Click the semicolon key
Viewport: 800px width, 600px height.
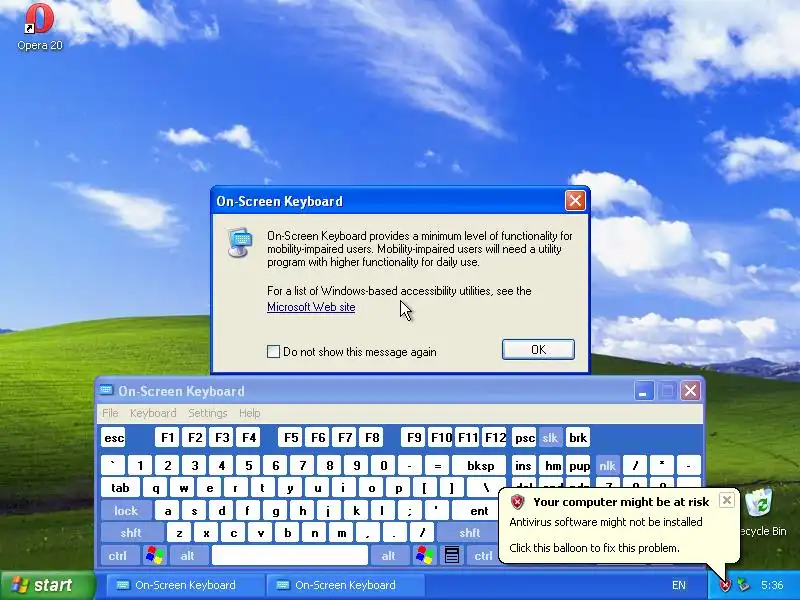[x=410, y=511]
